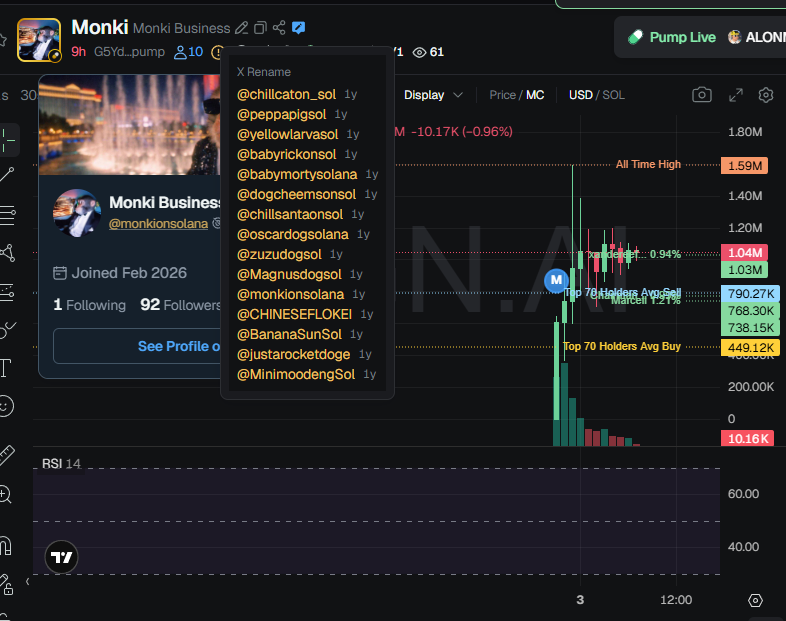Click the Monki Business banner image

(129, 125)
